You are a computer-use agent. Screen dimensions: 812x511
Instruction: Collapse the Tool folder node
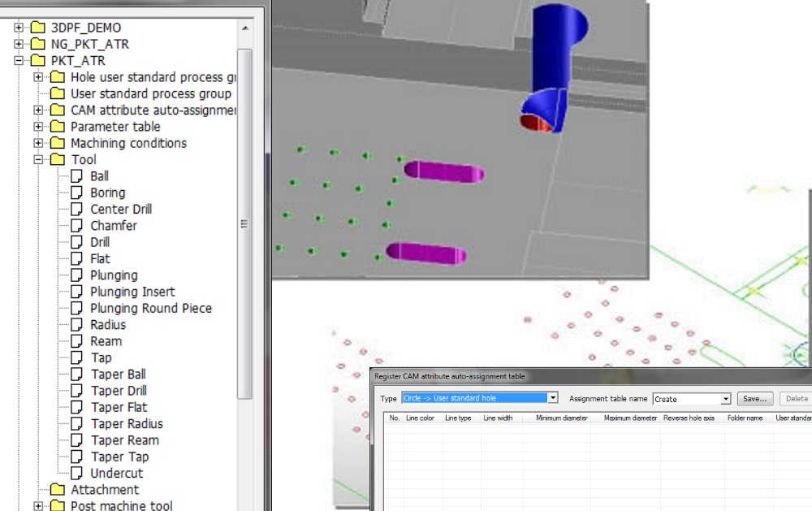38,160
